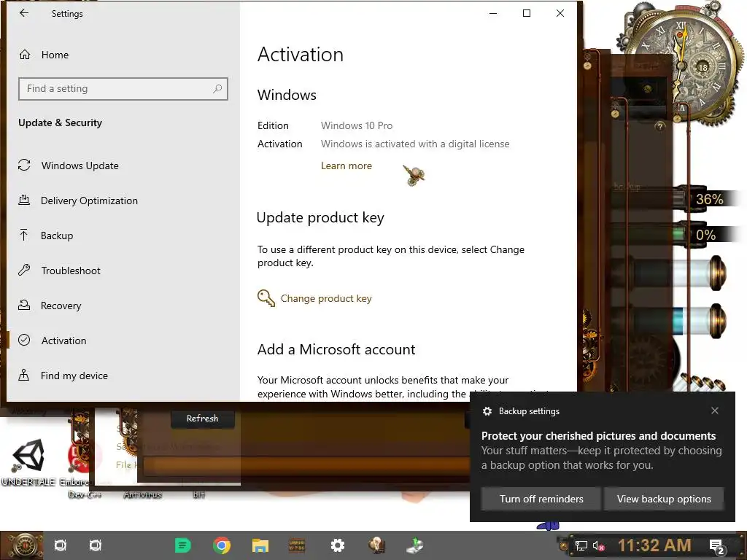Click the 11:32 AM taskbar clock
747x560 pixels.
(x=654, y=545)
